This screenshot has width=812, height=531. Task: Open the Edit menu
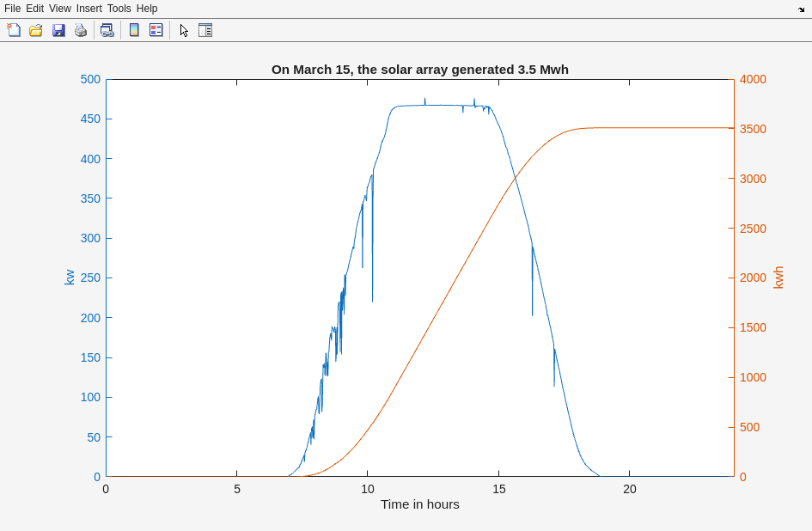point(34,9)
